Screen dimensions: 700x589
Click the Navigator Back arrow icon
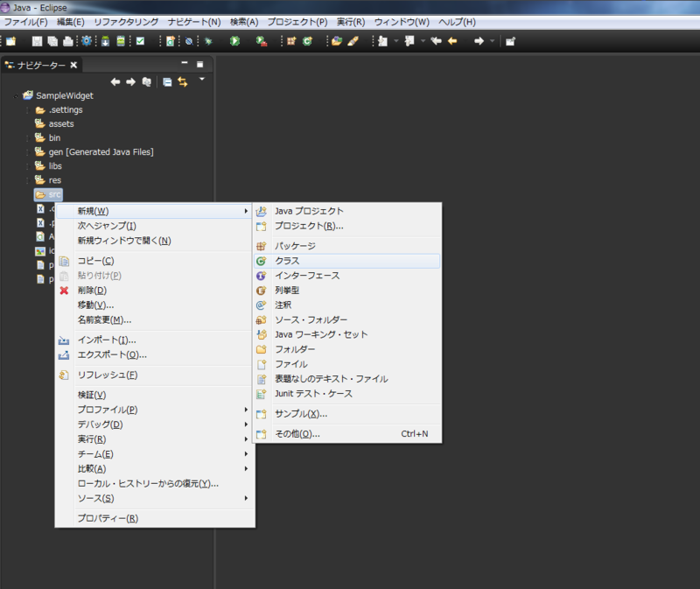tap(115, 81)
